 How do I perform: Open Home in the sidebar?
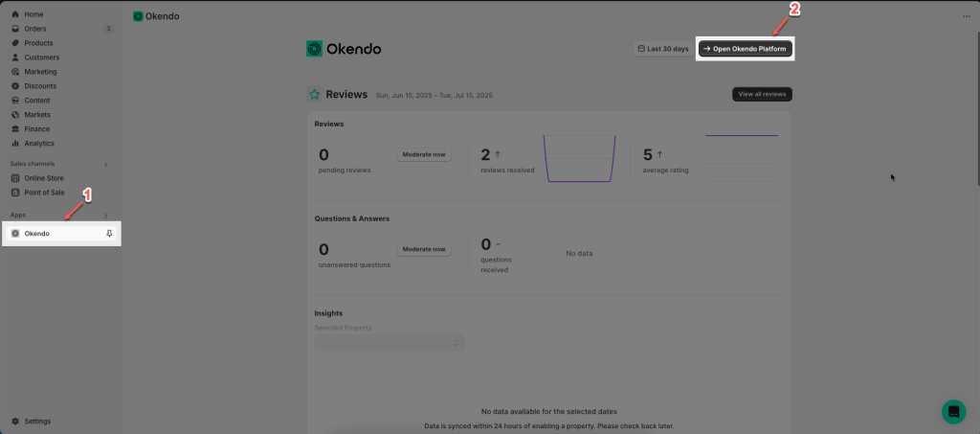click(34, 13)
